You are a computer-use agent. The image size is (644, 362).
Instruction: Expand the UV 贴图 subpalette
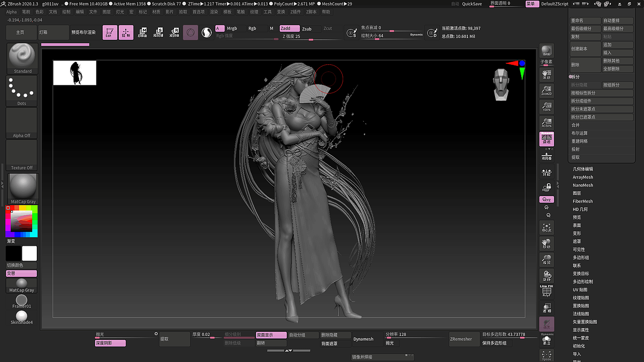[x=580, y=290]
